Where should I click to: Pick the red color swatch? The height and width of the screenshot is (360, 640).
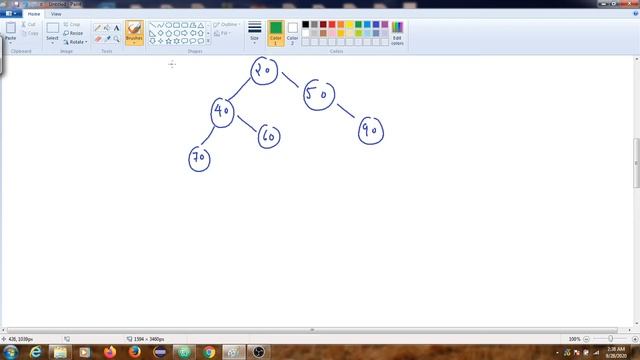(x=332, y=24)
